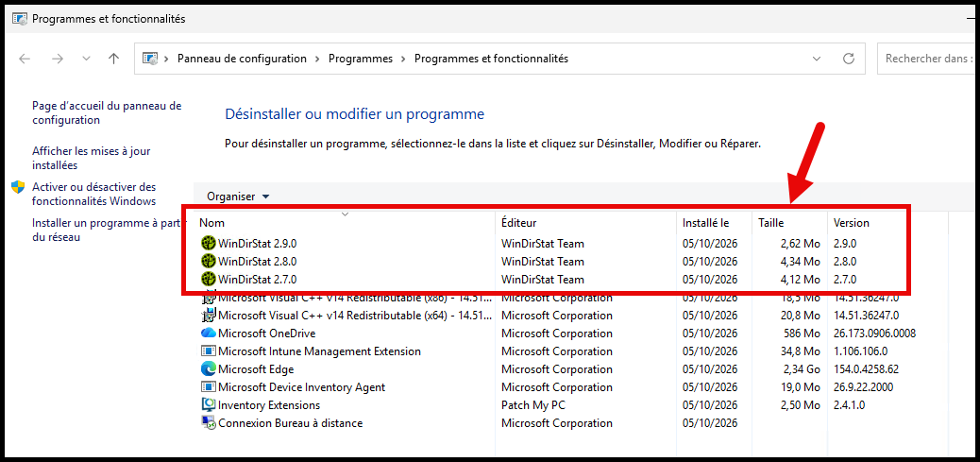Image resolution: width=980 pixels, height=462 pixels.
Task: Sort by the Installé le column header
Action: tap(705, 223)
